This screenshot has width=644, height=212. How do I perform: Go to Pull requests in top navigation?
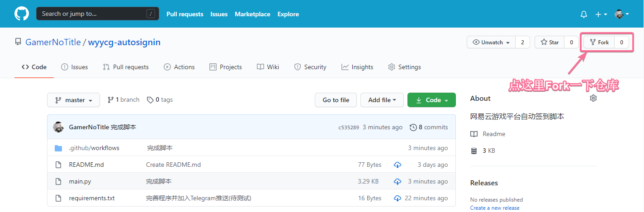(x=185, y=14)
